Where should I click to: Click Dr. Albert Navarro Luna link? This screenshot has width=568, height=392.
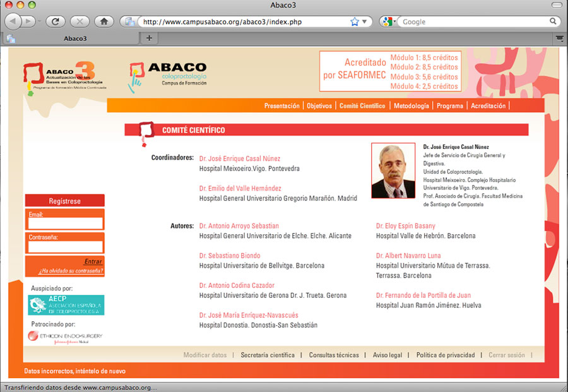point(408,256)
